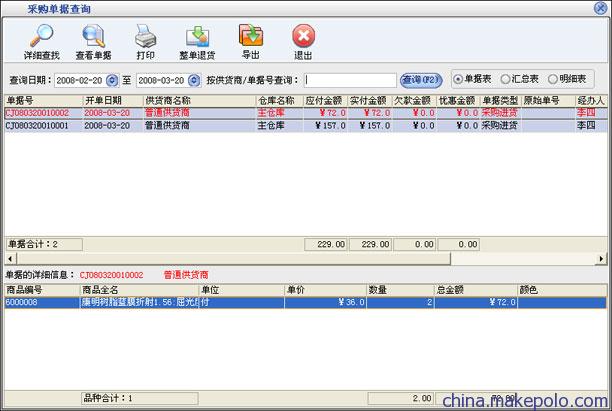Open 查看单据 to view document
Image resolution: width=612 pixels, height=411 pixels.
(93, 38)
